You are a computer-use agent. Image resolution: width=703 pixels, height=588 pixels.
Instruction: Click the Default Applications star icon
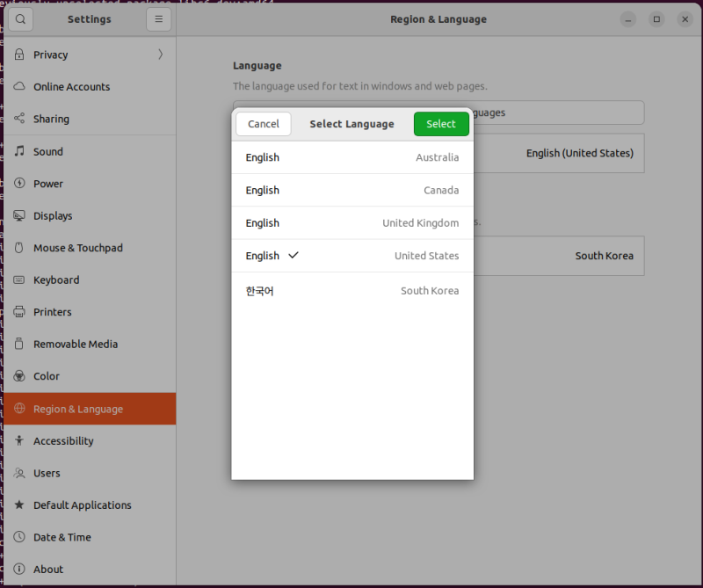coord(19,505)
